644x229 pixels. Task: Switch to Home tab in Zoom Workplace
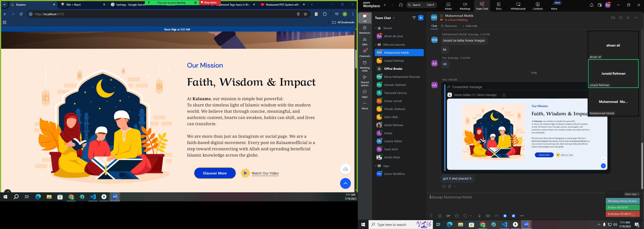[448, 6]
